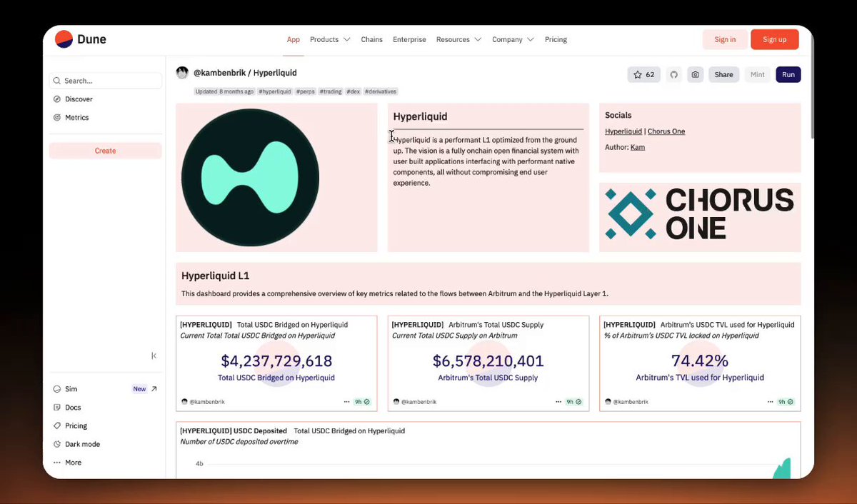The image size is (857, 504).
Task: Click the '[HYPERLIQUID] USDC Deposited' chart title
Action: point(234,430)
